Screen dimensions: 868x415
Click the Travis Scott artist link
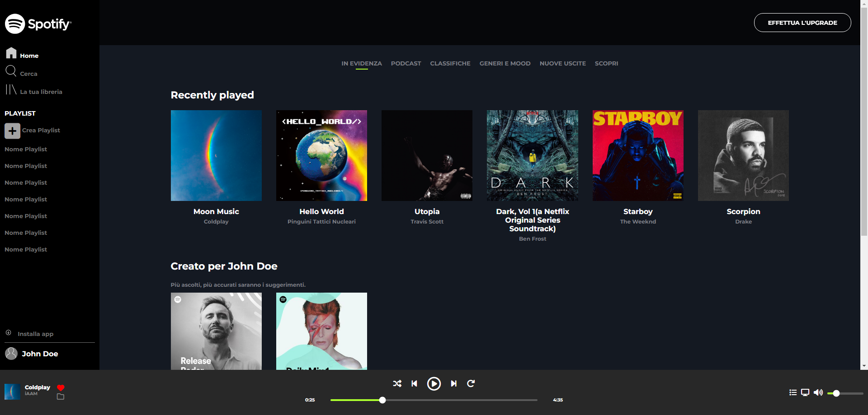click(427, 222)
